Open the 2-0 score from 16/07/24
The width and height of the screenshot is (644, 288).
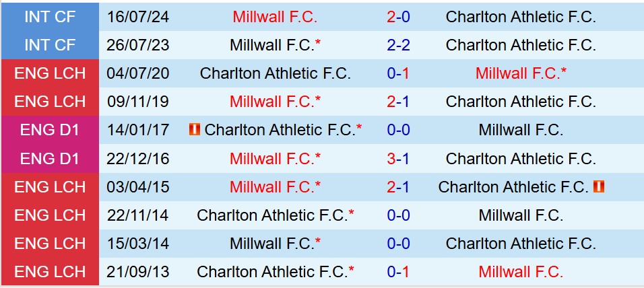click(x=397, y=17)
